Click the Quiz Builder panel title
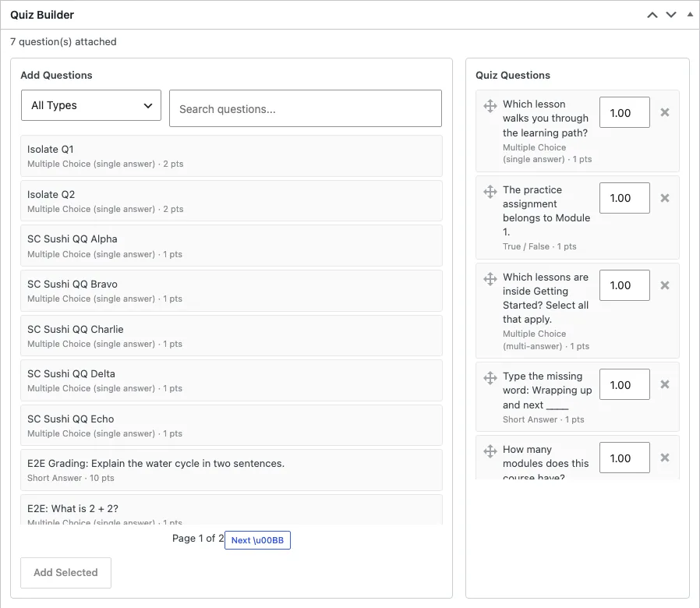 point(42,15)
